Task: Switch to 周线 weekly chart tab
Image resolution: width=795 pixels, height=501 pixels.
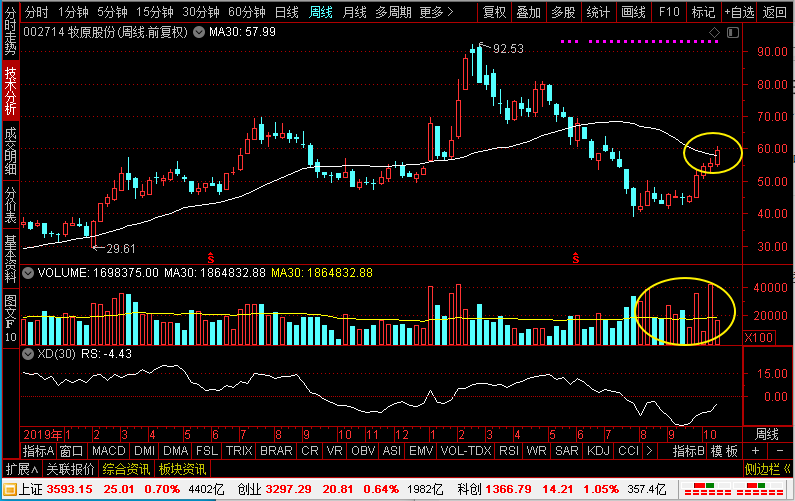Action: (320, 12)
